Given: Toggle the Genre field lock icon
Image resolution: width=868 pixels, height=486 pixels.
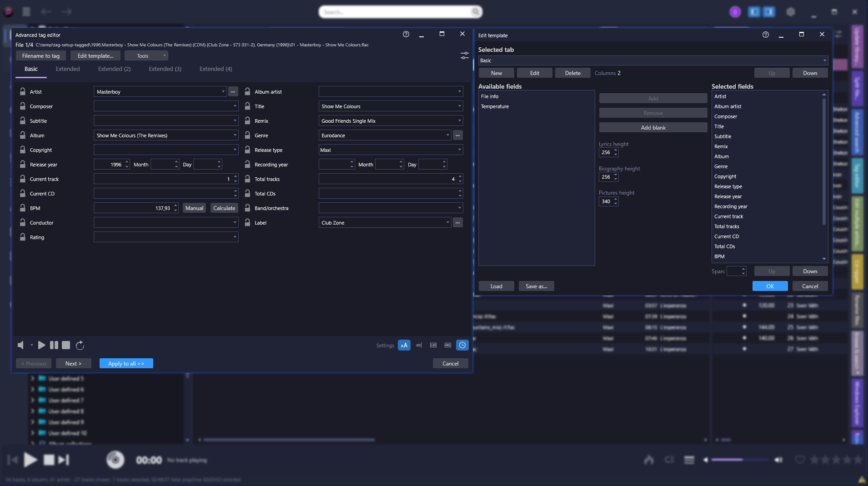Looking at the screenshot, I should tap(247, 135).
